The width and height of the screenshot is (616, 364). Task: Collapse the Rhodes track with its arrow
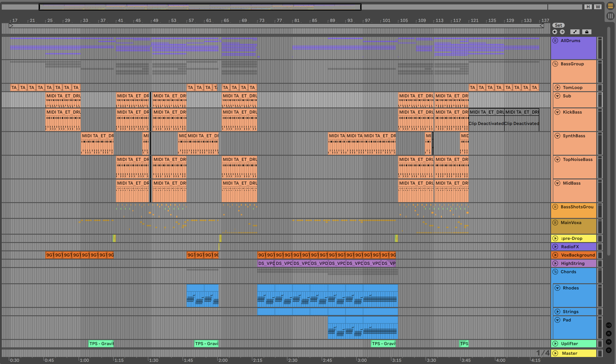click(557, 288)
